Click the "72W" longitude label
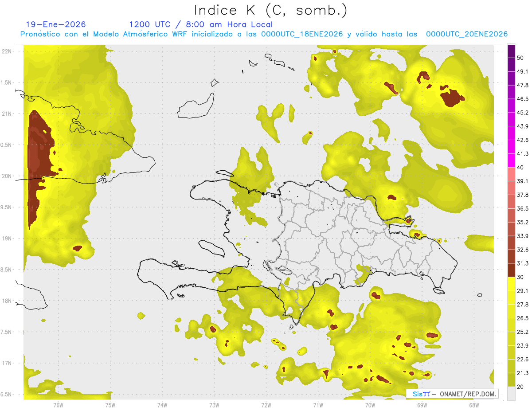Screen dimensions: 532x411 coord(266,405)
